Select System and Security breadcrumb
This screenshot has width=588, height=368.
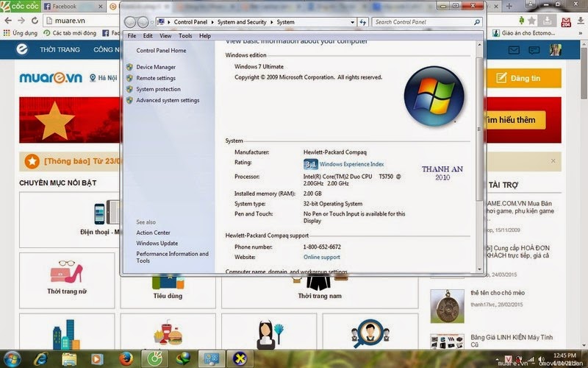coord(242,22)
